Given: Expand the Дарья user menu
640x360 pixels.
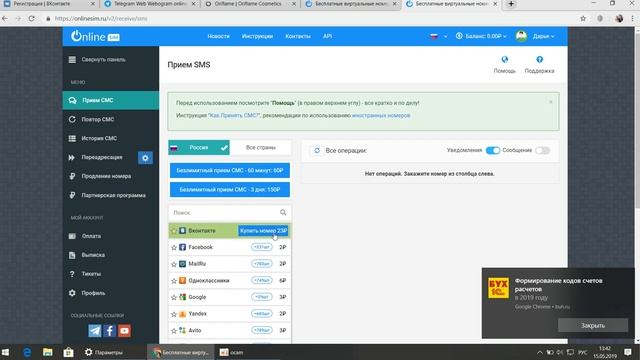Looking at the screenshot, I should (x=543, y=36).
